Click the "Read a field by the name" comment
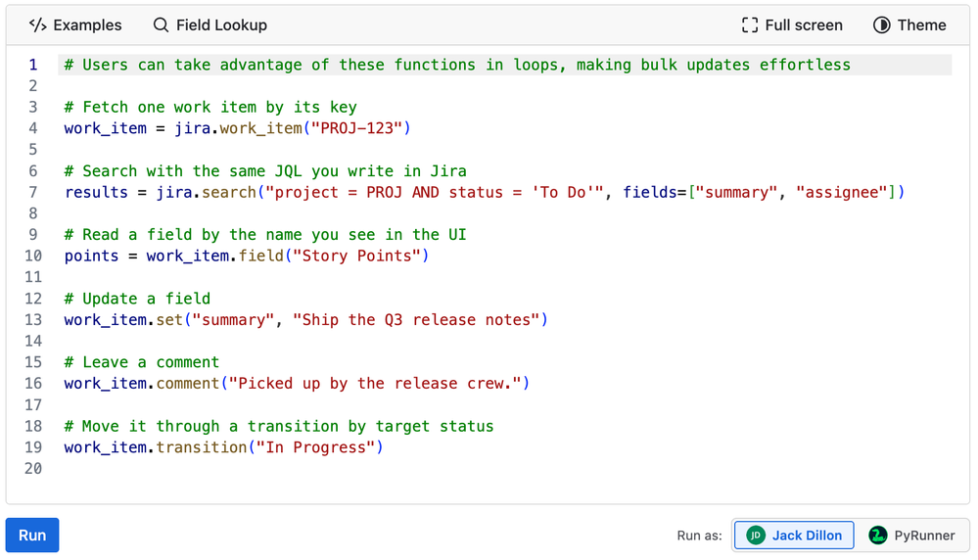 point(265,235)
